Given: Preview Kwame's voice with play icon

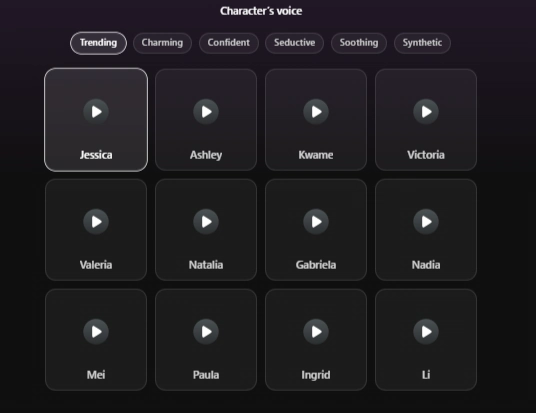Looking at the screenshot, I should 316,112.
